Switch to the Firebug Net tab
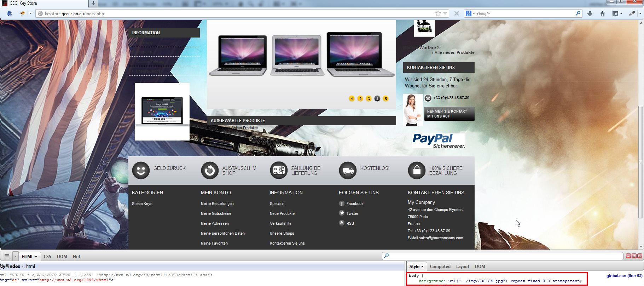The height and width of the screenshot is (286, 644). click(x=76, y=257)
